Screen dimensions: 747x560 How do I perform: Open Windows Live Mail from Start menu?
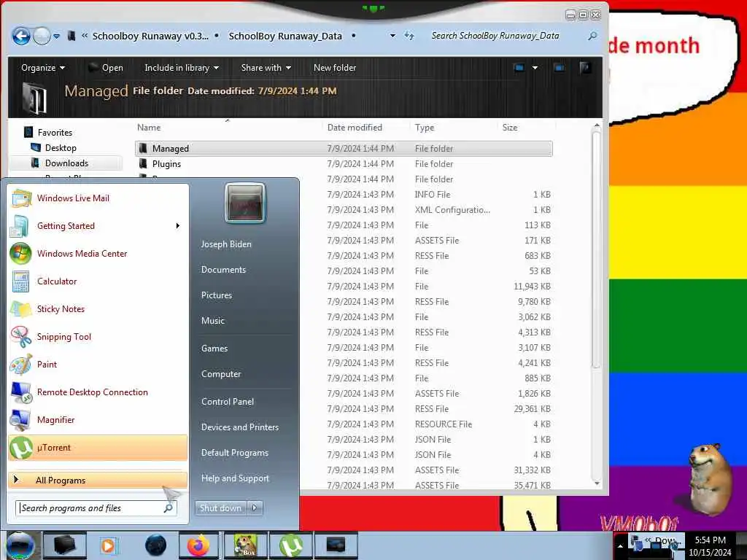pos(73,198)
